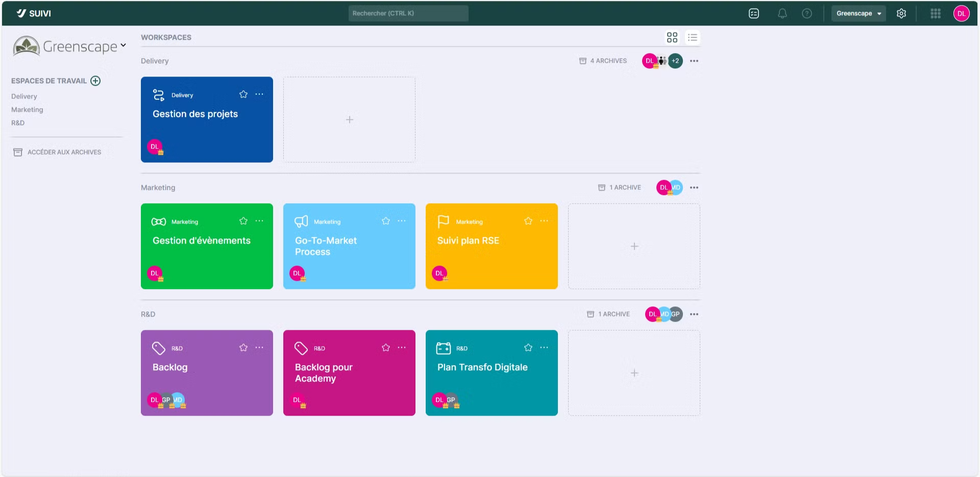Switch to grid view
Image resolution: width=980 pixels, height=477 pixels.
(x=672, y=37)
